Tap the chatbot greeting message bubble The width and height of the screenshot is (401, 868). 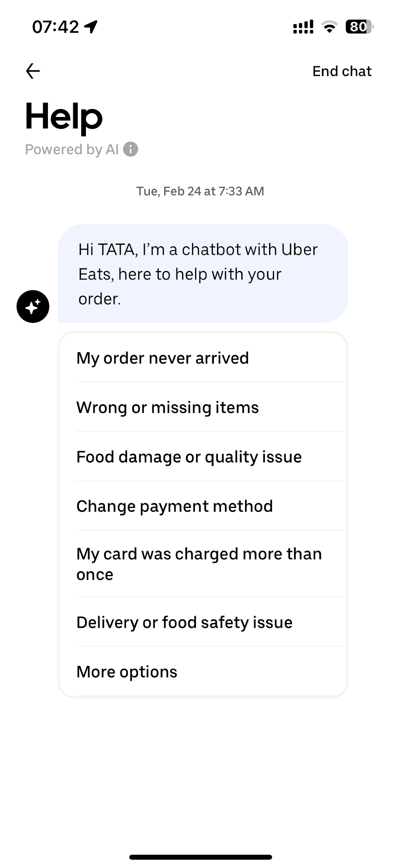click(x=203, y=274)
